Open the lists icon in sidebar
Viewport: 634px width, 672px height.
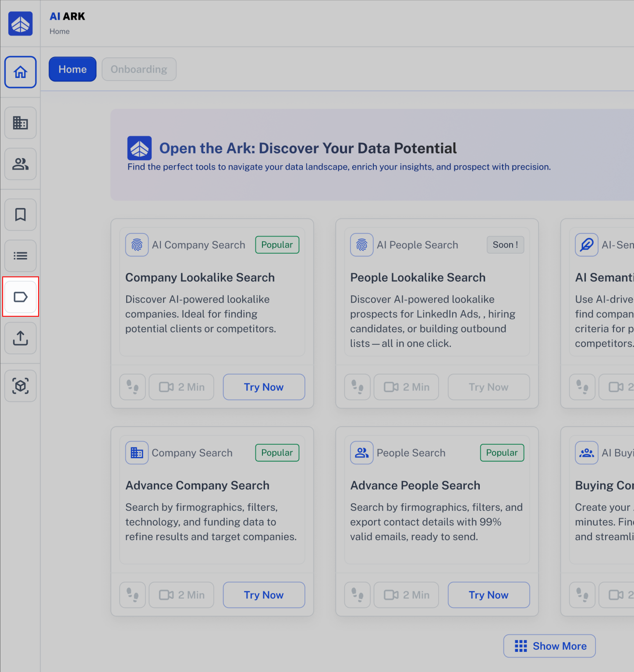20,256
